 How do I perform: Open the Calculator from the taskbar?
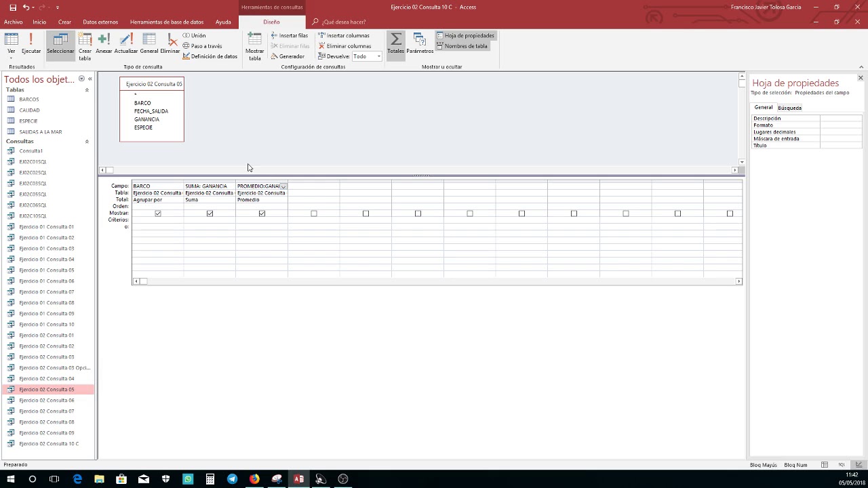point(210,479)
